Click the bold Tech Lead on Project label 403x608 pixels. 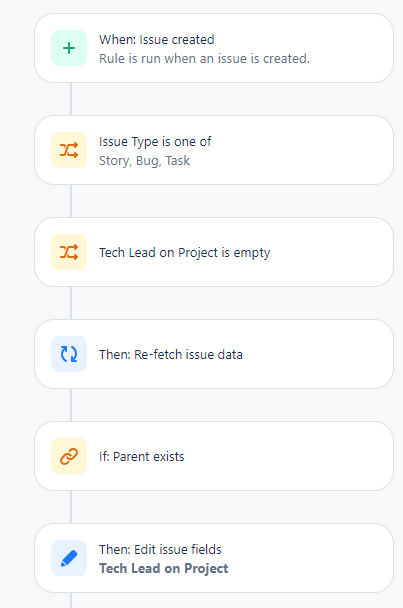click(164, 568)
